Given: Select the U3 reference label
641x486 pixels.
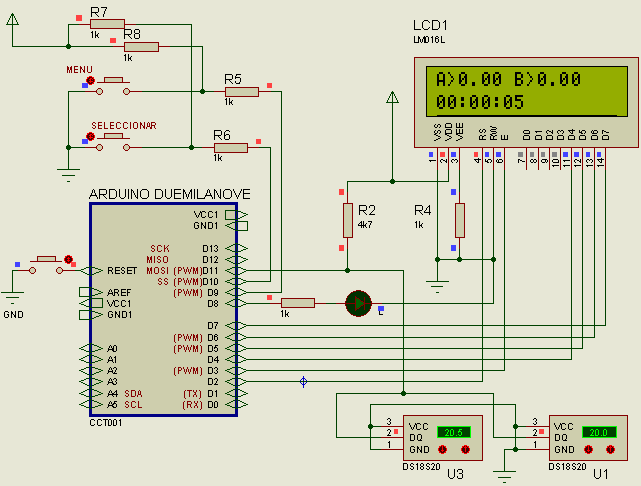Looking at the screenshot, I should 455,474.
